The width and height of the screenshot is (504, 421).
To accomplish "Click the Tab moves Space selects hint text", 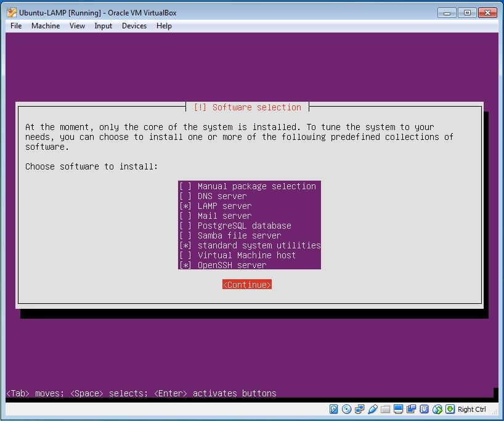I will point(142,393).
